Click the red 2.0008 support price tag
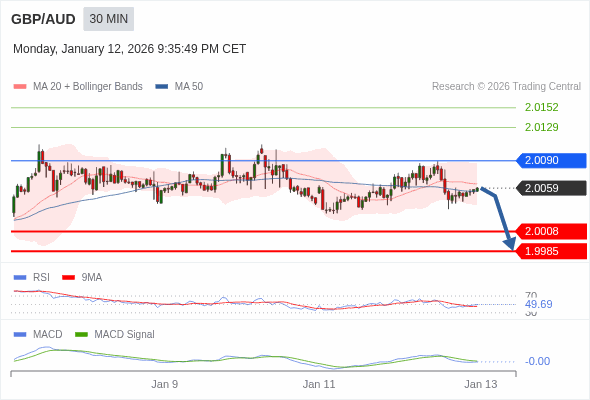 [551, 231]
